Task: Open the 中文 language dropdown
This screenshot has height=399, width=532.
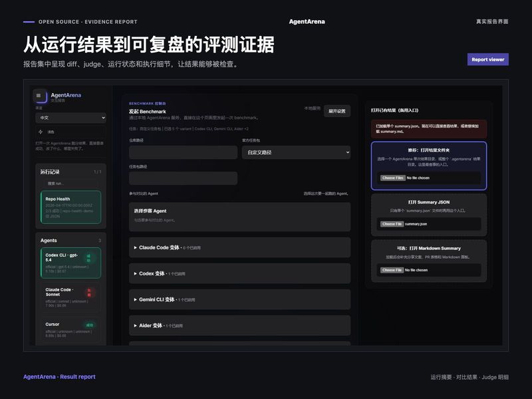Action: (70, 118)
